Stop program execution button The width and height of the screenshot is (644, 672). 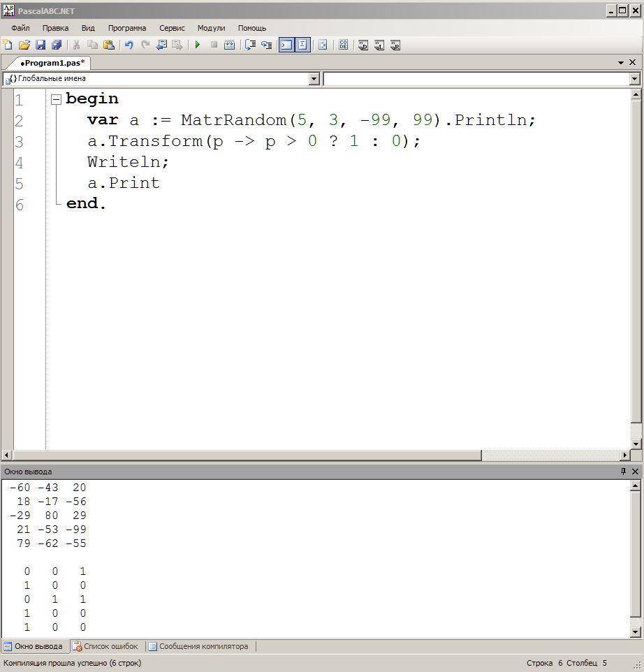tap(214, 45)
